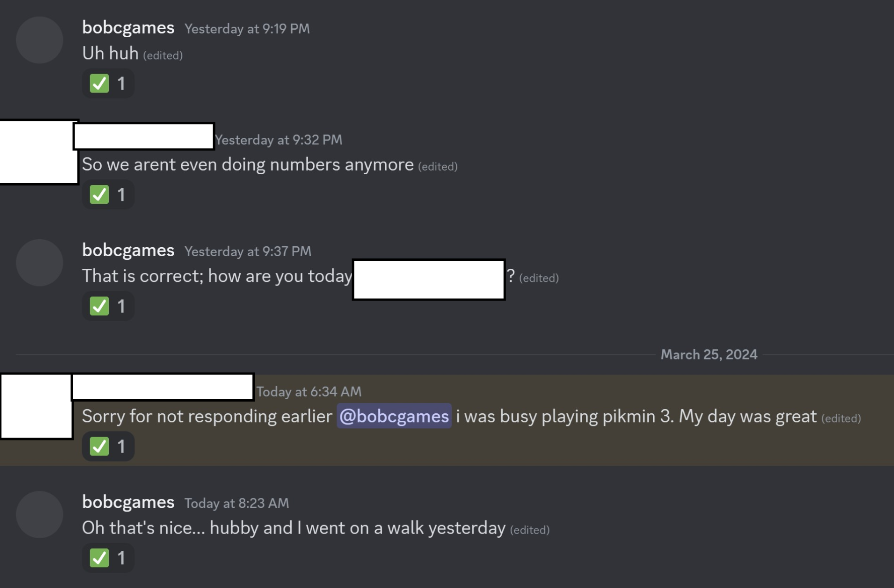The height and width of the screenshot is (588, 894).
Task: Click bobcgames username at 8:23 AM message
Action: point(128,502)
